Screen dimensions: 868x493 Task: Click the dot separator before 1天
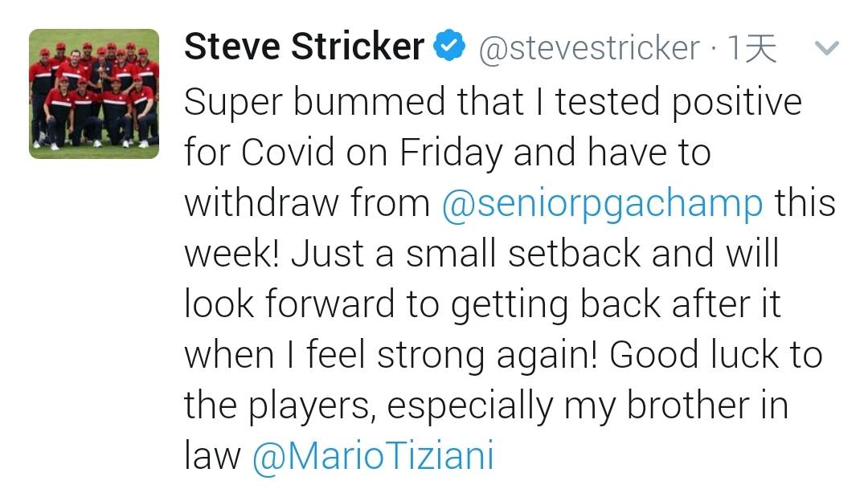714,50
